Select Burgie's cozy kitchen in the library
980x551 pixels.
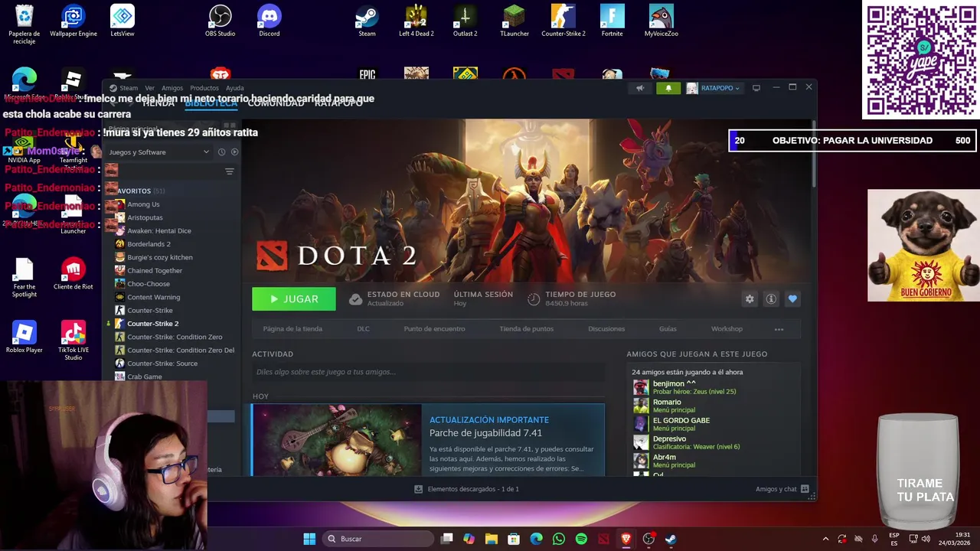[160, 257]
